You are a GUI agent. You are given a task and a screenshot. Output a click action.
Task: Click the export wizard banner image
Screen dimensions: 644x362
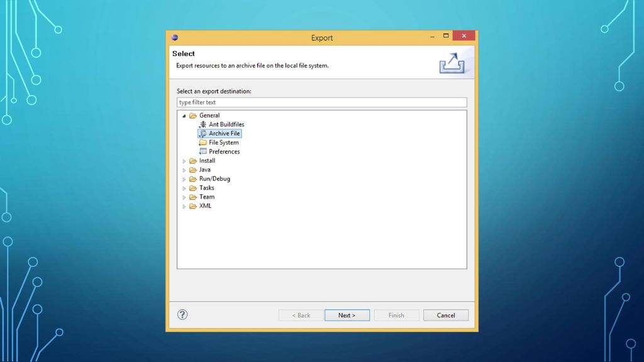click(452, 63)
